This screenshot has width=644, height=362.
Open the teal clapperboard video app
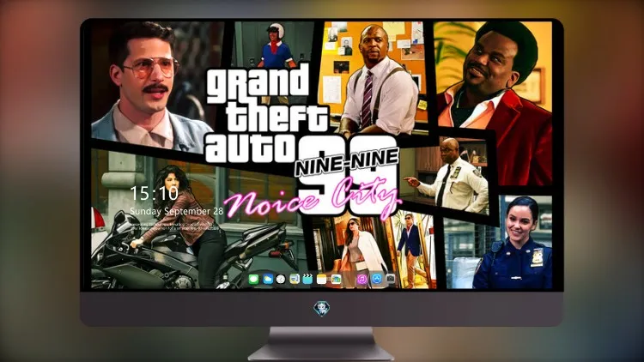click(x=307, y=280)
